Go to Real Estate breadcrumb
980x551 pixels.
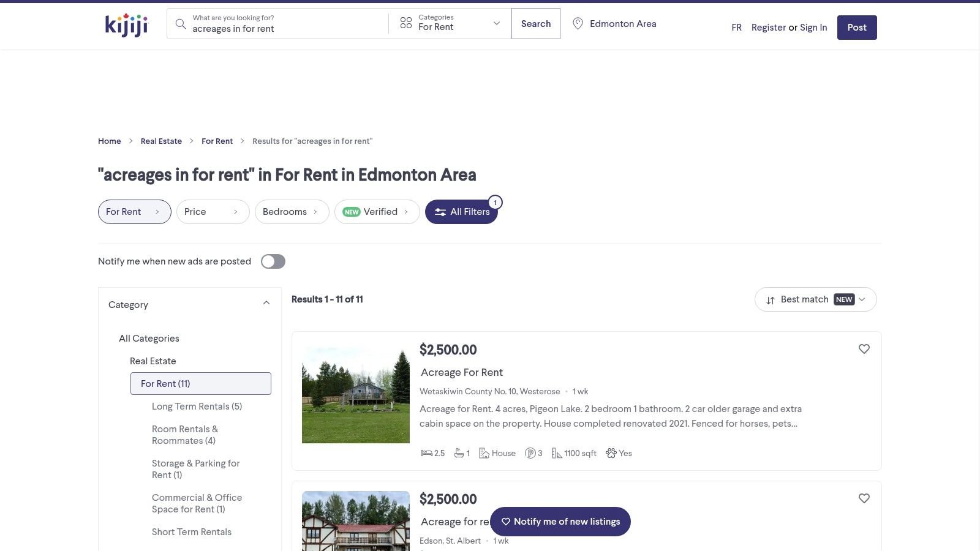(x=161, y=141)
